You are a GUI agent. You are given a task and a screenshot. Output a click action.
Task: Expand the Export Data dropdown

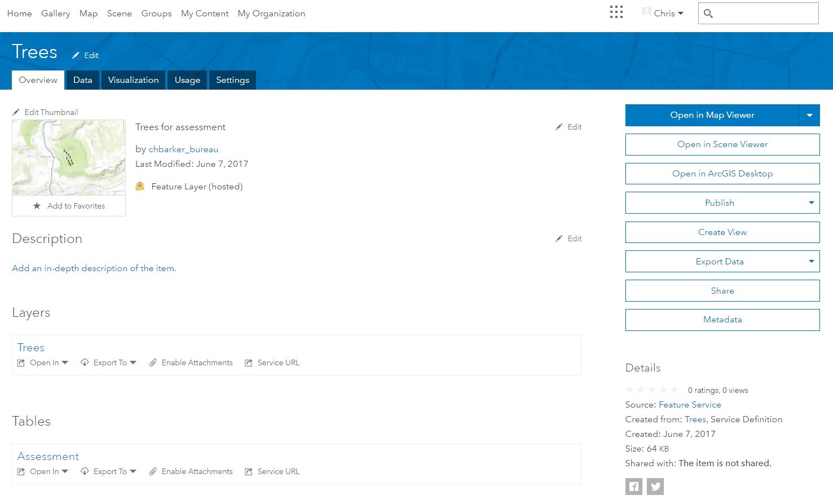[x=812, y=262]
